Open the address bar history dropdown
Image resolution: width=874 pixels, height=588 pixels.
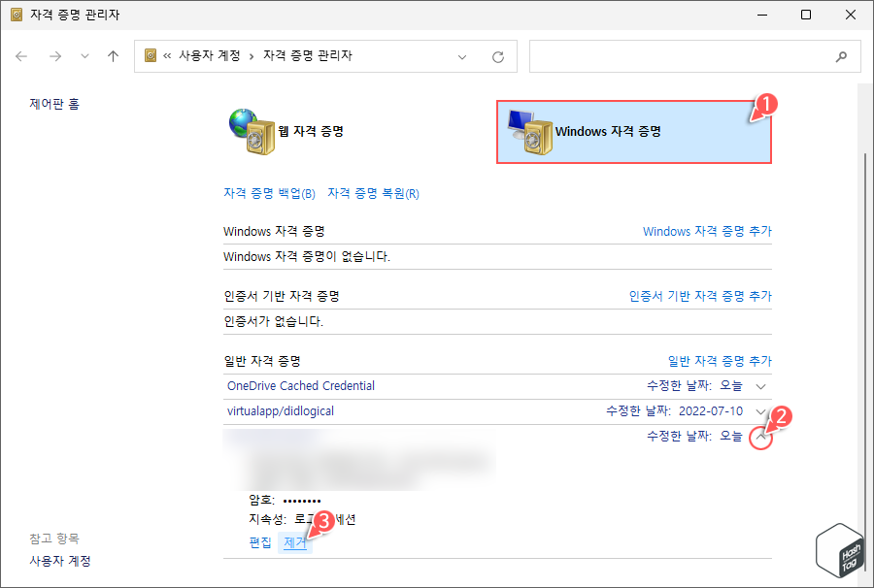click(x=463, y=56)
